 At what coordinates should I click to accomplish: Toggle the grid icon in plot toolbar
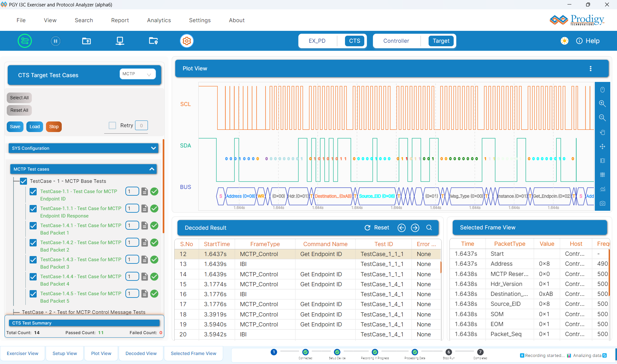click(x=602, y=175)
